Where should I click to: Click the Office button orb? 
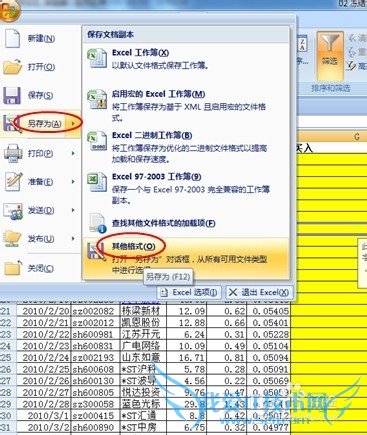coord(9,10)
